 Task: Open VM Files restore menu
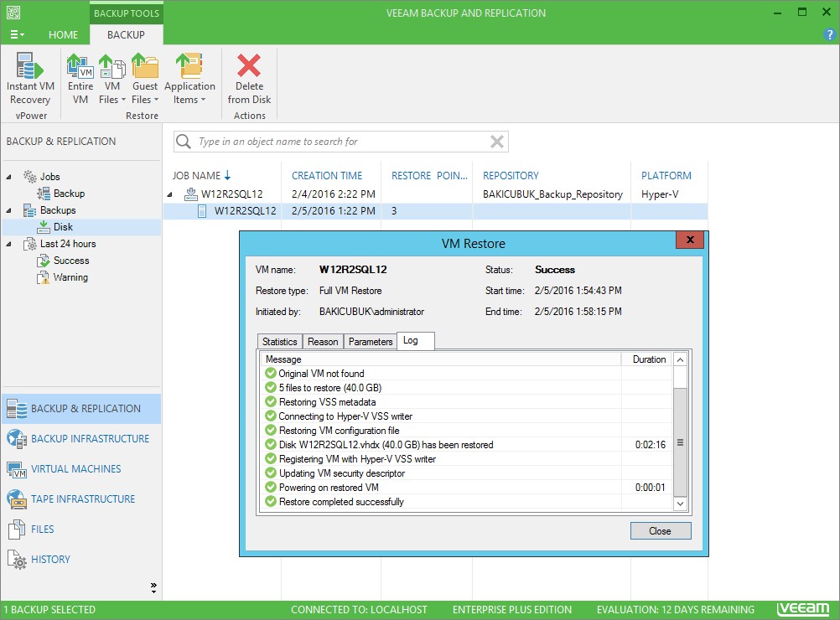coord(112,78)
